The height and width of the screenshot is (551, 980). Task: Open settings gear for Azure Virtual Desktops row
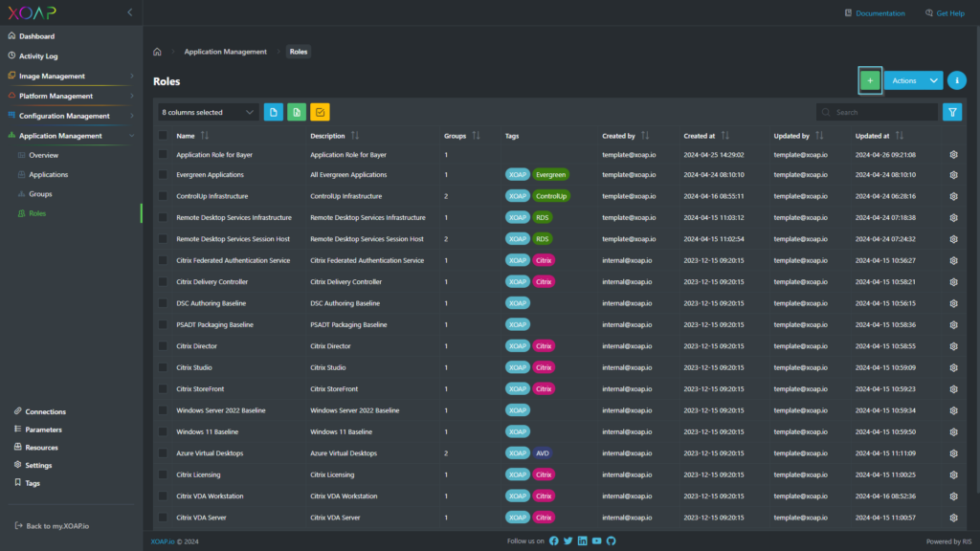pyautogui.click(x=953, y=452)
